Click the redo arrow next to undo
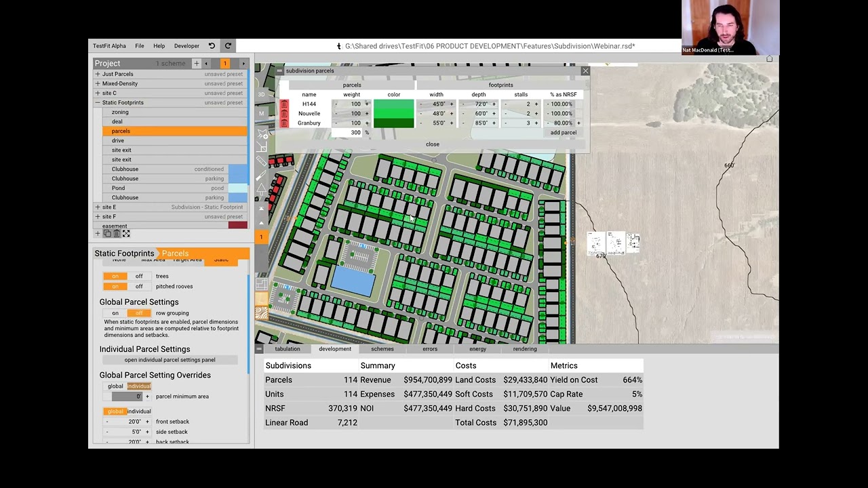The height and width of the screenshot is (488, 868). coord(228,45)
